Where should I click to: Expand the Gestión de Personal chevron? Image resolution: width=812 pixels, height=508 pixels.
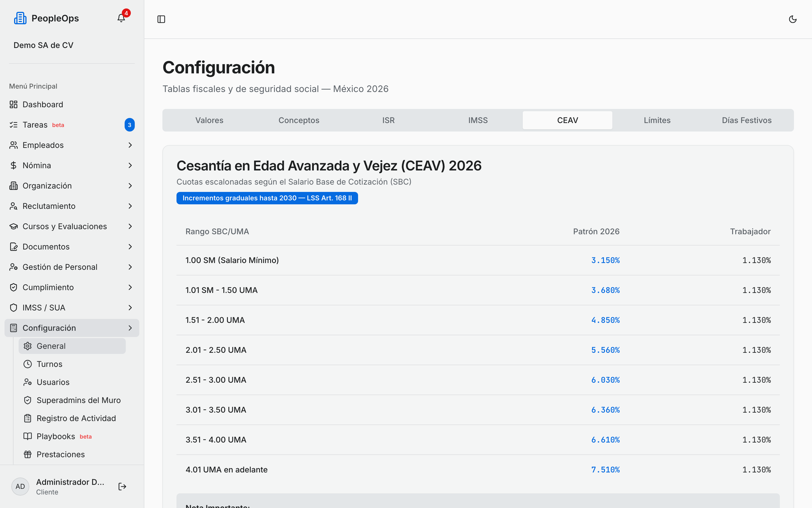[130, 267]
